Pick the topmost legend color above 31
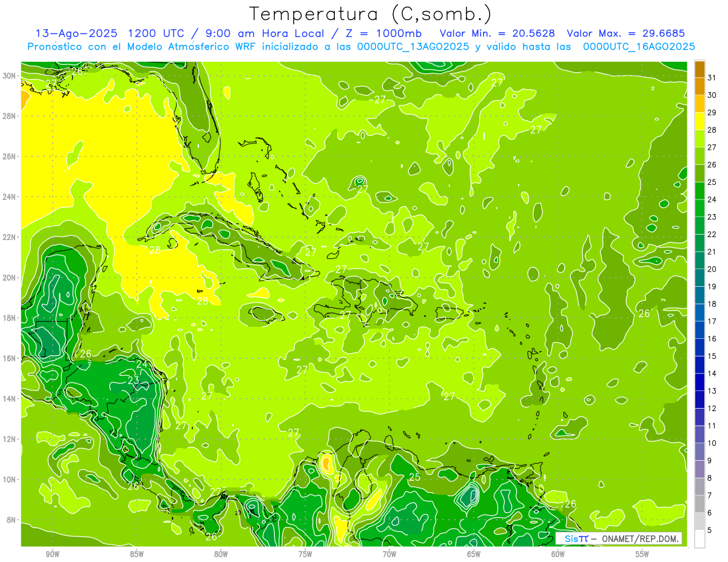The image size is (728, 562). 699,69
